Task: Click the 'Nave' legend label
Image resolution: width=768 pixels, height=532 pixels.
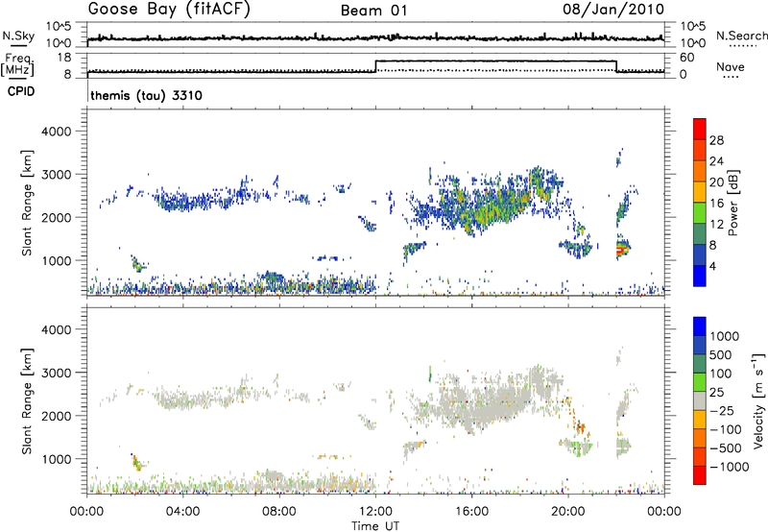Action: [x=730, y=66]
